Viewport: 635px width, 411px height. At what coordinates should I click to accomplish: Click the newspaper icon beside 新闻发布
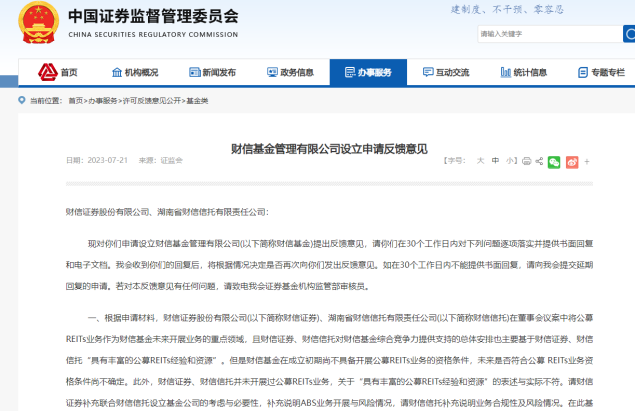(195, 72)
